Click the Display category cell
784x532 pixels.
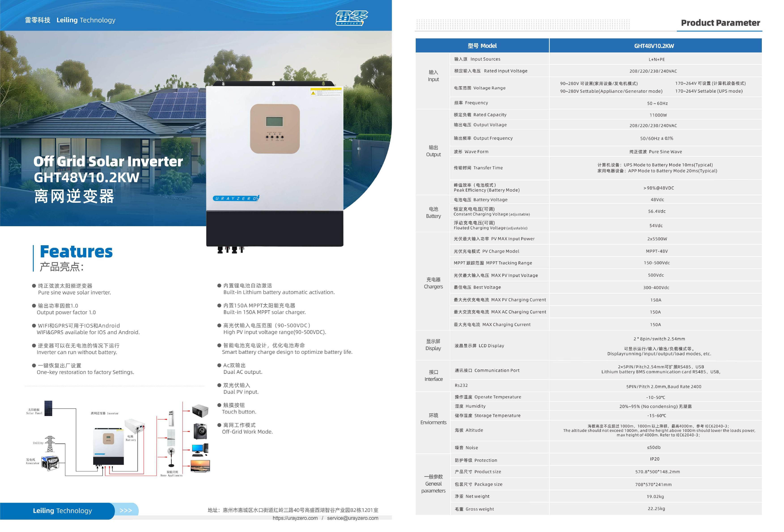pyautogui.click(x=433, y=345)
